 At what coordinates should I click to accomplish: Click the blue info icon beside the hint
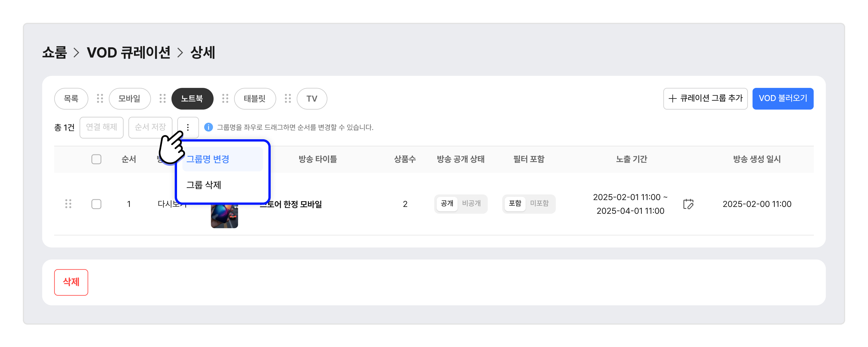208,127
